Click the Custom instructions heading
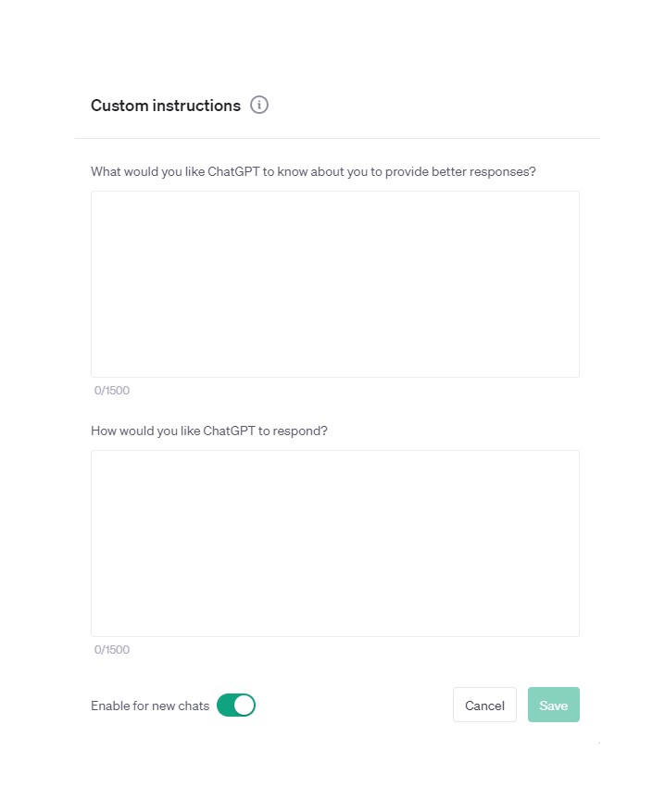Screen dimensions: 665x812 (166, 106)
